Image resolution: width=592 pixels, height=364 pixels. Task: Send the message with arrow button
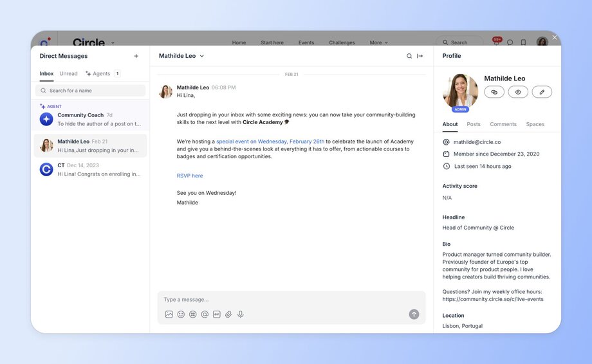(414, 314)
